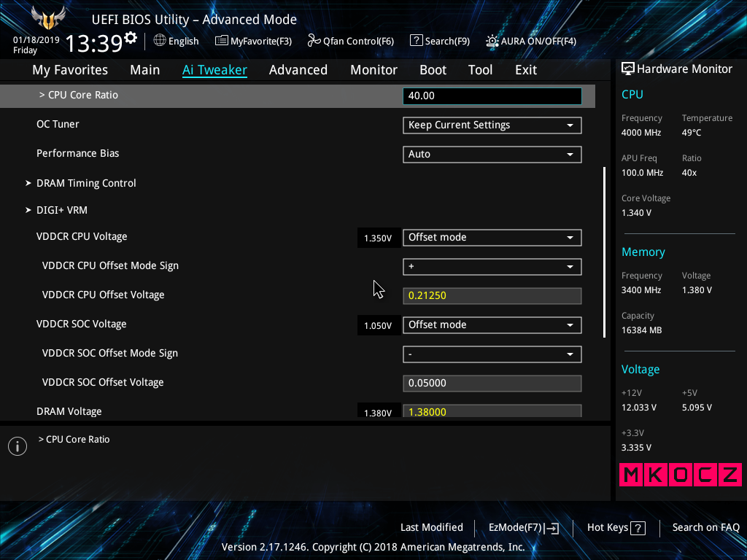
Task: Open Qfan Control fan icon
Action: coord(314,41)
